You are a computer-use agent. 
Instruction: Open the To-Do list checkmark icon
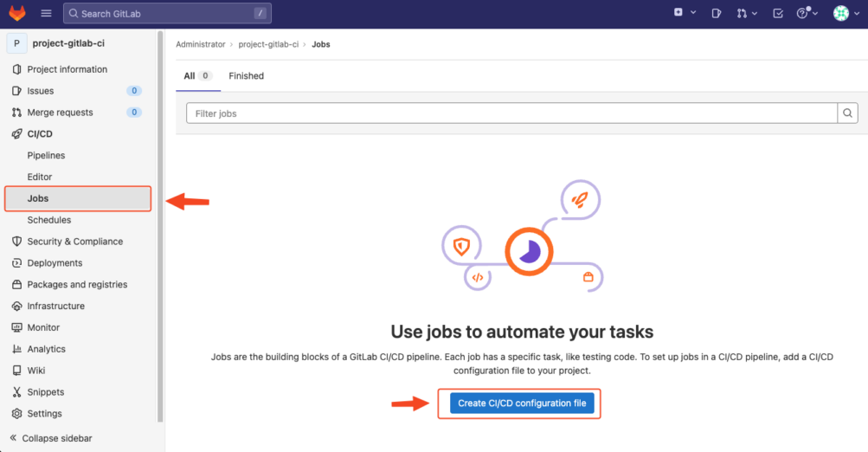pos(778,13)
